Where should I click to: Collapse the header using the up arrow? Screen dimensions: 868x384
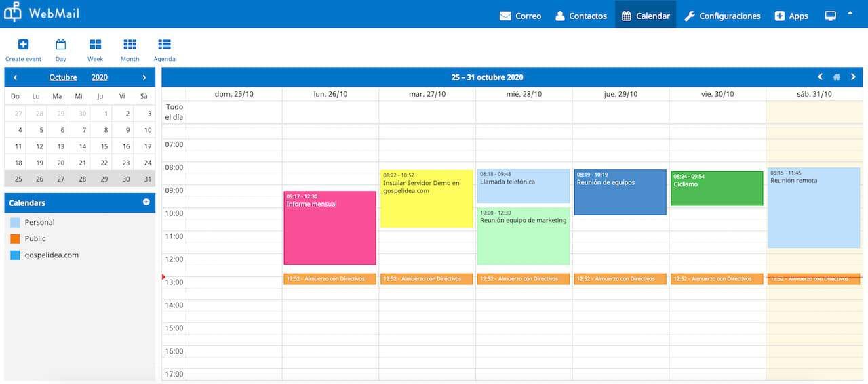(850, 14)
